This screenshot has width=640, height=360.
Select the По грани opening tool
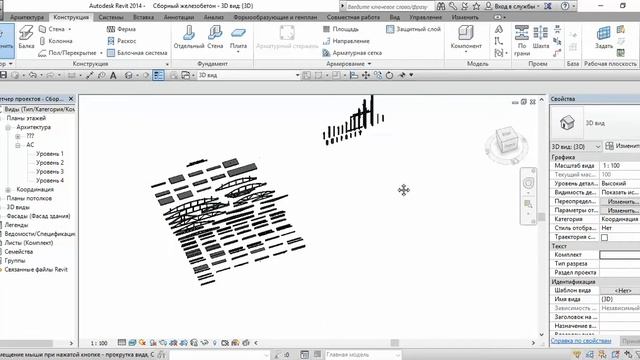(522, 40)
